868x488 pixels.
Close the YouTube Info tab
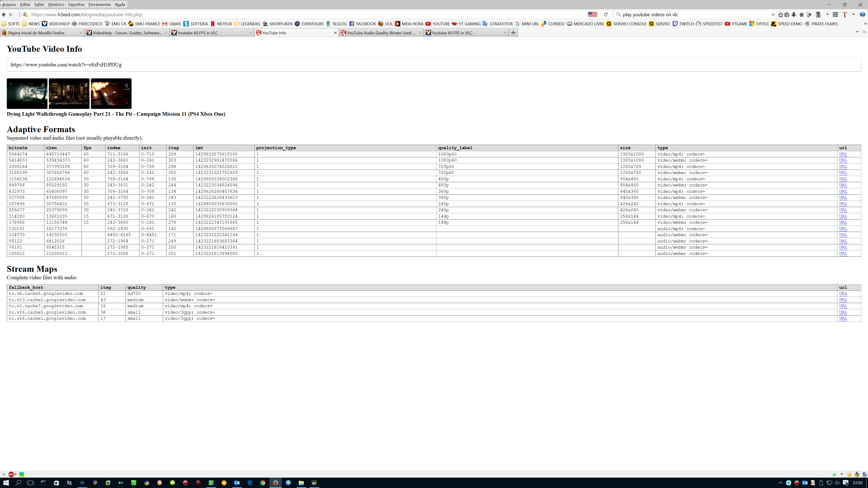tap(335, 33)
